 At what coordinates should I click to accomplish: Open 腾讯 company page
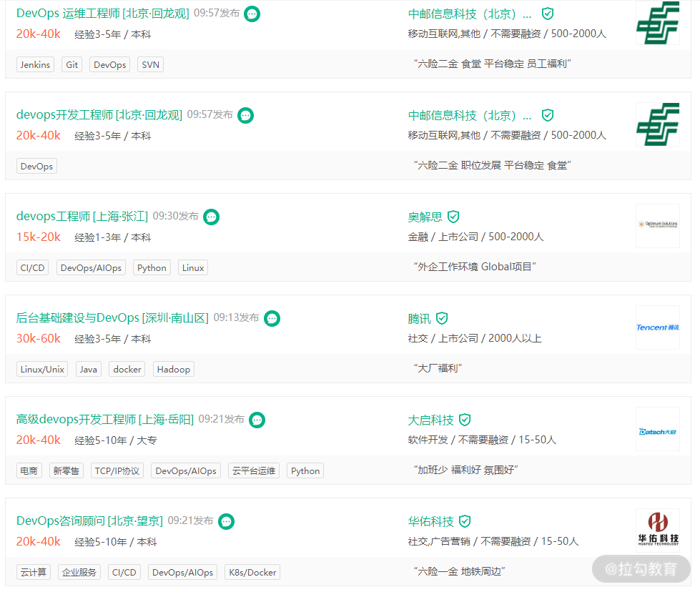[419, 318]
